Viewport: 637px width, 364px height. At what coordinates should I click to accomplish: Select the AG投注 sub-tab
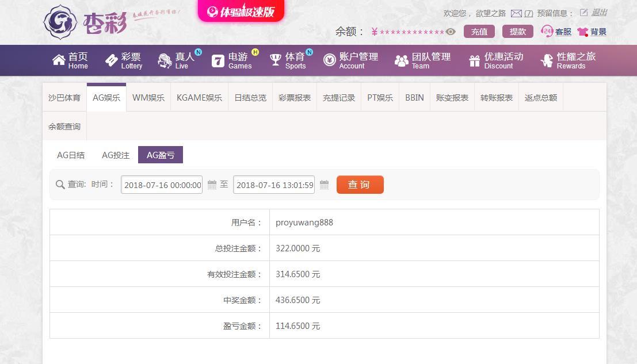(116, 155)
